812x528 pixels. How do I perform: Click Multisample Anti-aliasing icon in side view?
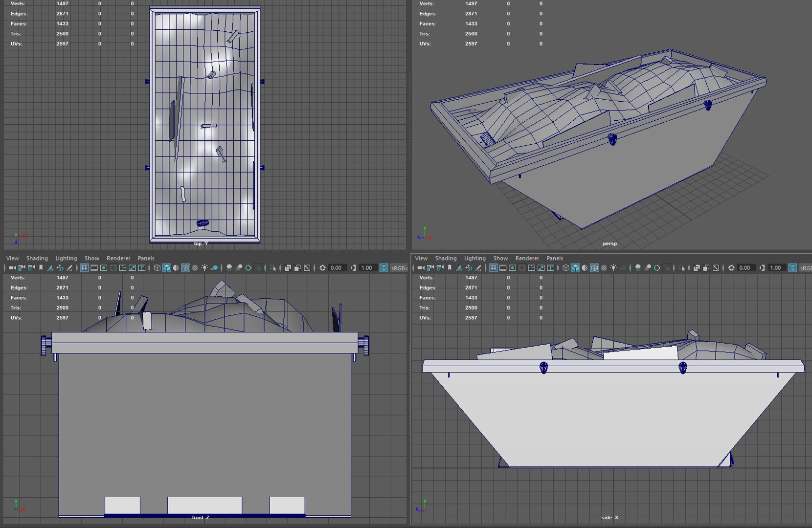click(x=657, y=268)
